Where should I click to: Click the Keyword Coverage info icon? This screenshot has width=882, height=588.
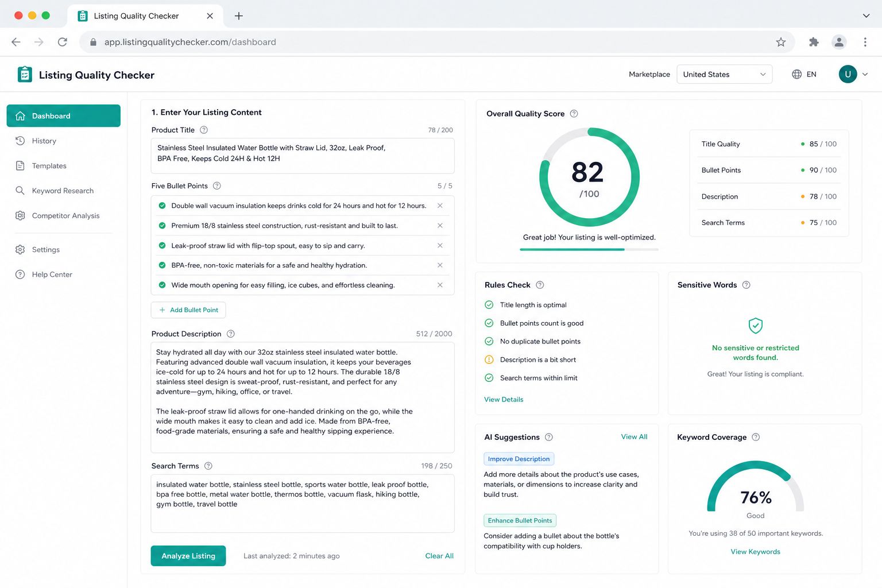[x=756, y=437]
